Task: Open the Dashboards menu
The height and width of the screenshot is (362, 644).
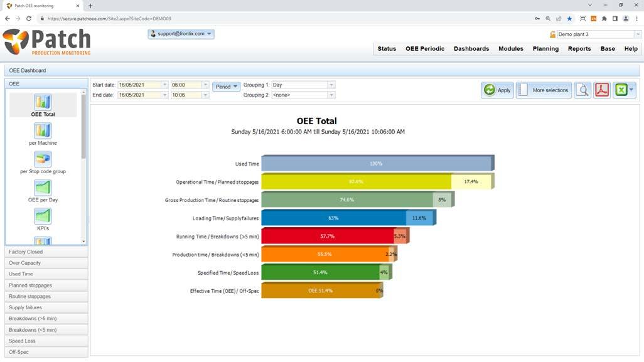Action: pyautogui.click(x=471, y=48)
